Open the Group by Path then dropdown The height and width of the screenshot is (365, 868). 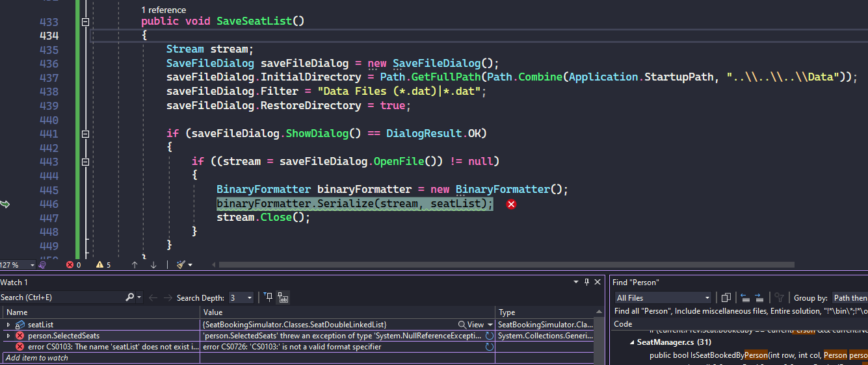click(x=850, y=297)
